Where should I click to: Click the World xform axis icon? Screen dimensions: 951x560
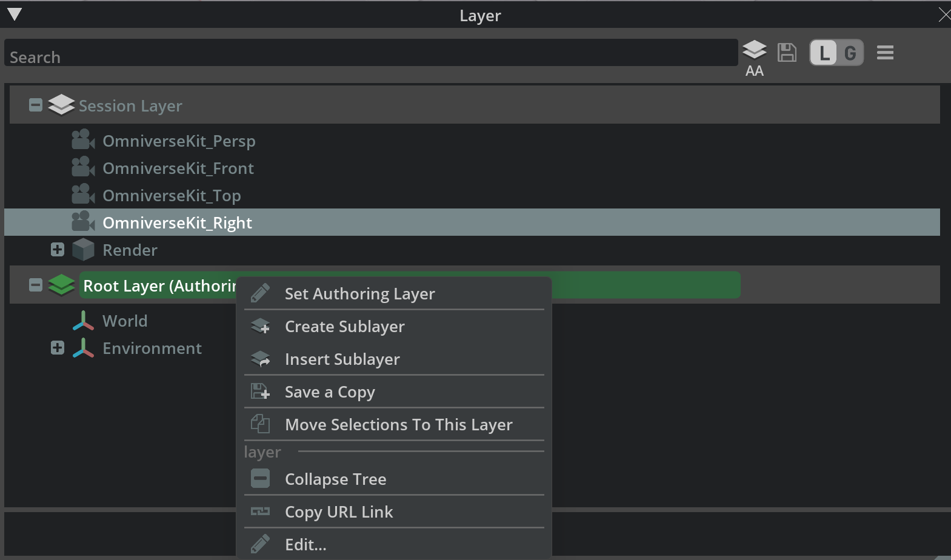(83, 321)
